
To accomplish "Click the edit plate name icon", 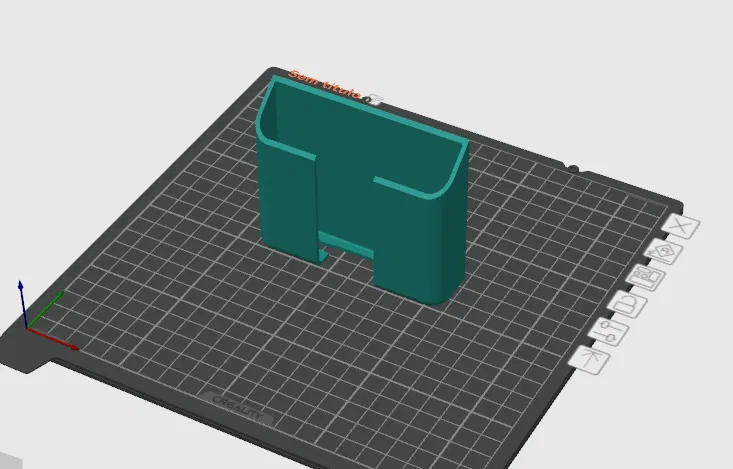I will 373,100.
